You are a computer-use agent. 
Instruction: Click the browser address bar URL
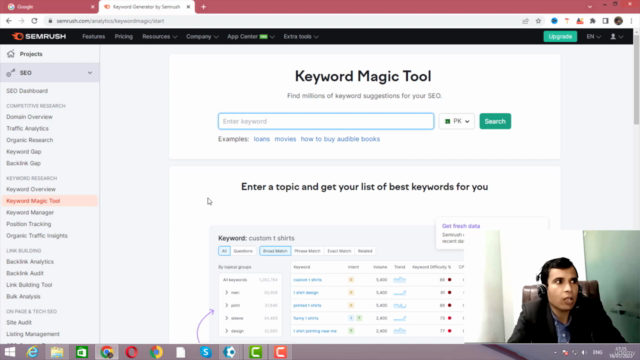[x=110, y=21]
